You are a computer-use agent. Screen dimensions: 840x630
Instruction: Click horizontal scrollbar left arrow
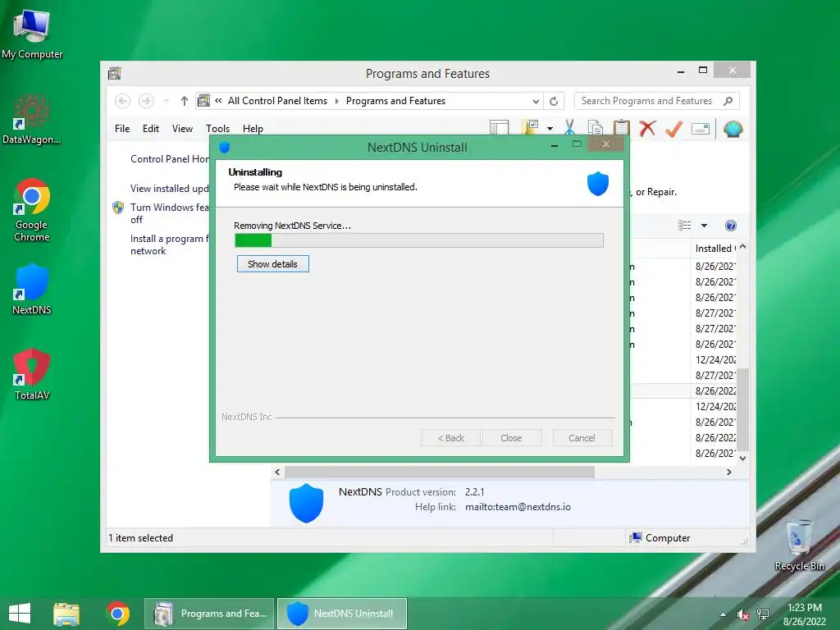pos(277,472)
